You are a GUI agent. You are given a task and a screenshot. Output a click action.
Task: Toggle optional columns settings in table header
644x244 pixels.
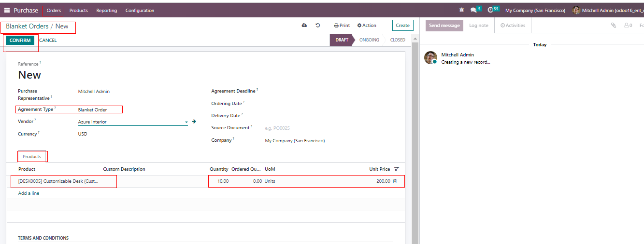click(397, 169)
